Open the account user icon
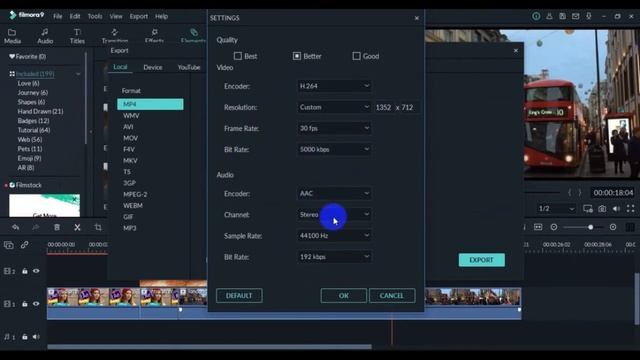The height and width of the screenshot is (360, 640). 549,16
